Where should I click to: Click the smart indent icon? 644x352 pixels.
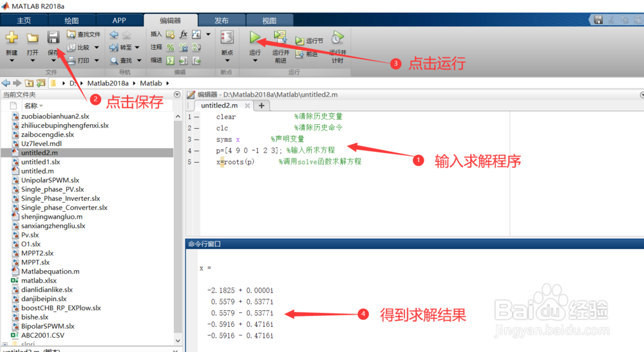click(x=170, y=60)
